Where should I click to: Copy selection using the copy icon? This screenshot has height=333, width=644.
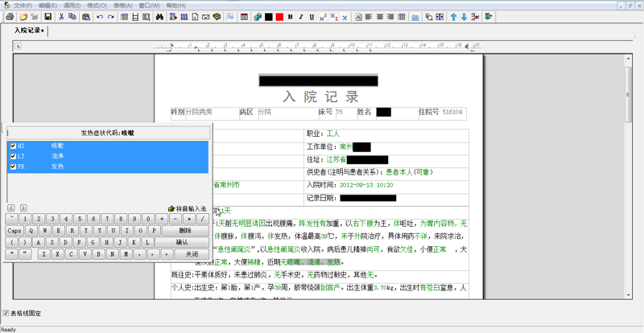point(72,17)
